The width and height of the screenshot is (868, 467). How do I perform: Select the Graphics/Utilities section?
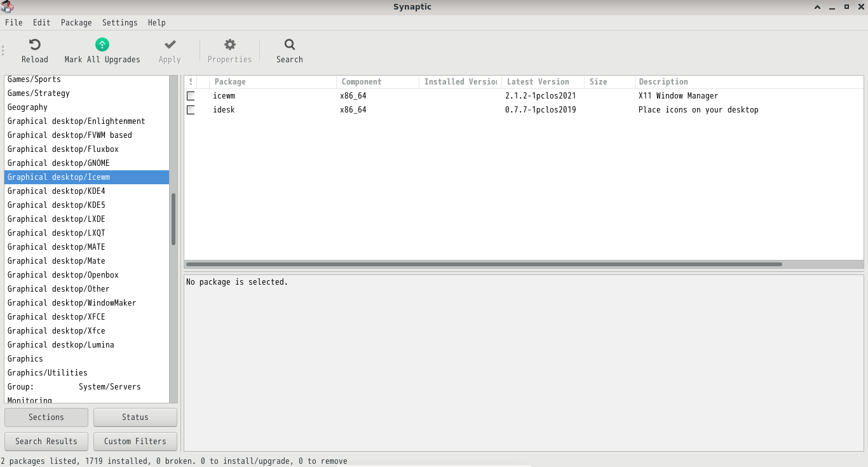[86, 373]
